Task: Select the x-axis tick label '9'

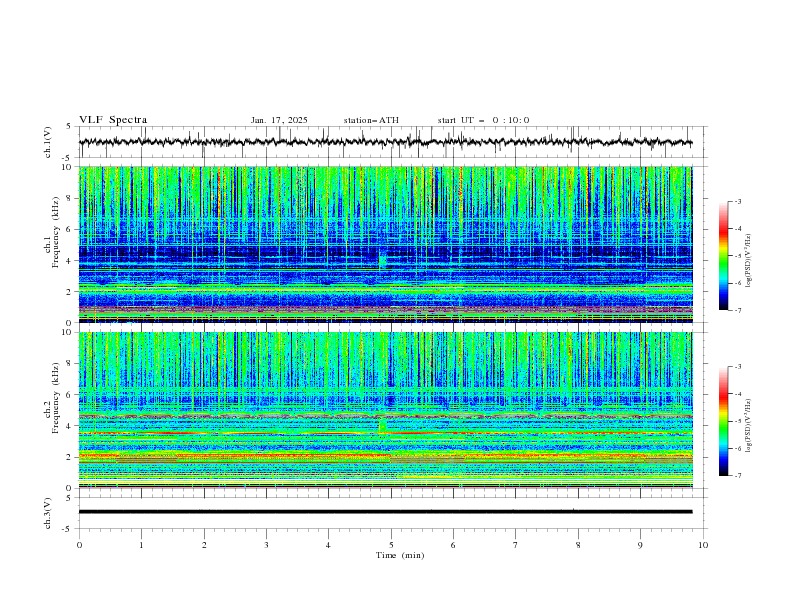Action: click(x=640, y=545)
